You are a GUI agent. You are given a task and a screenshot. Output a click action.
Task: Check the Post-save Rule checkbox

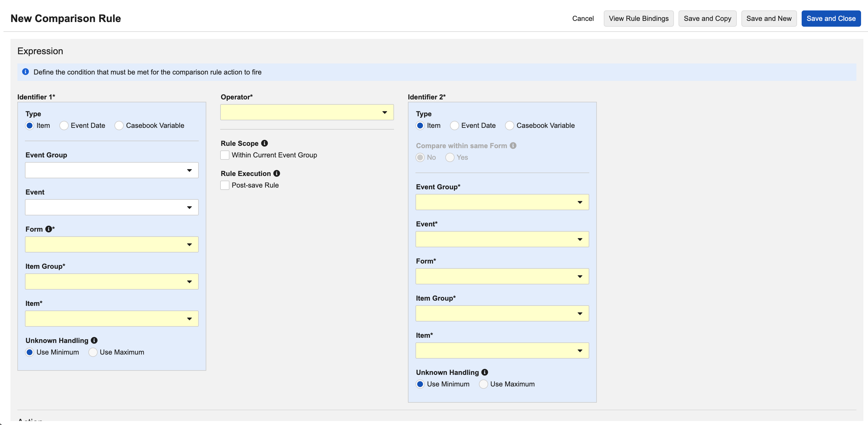pyautogui.click(x=225, y=185)
